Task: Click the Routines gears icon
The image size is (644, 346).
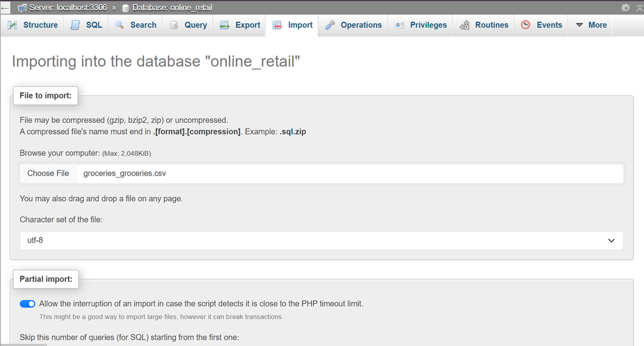Action: [465, 25]
